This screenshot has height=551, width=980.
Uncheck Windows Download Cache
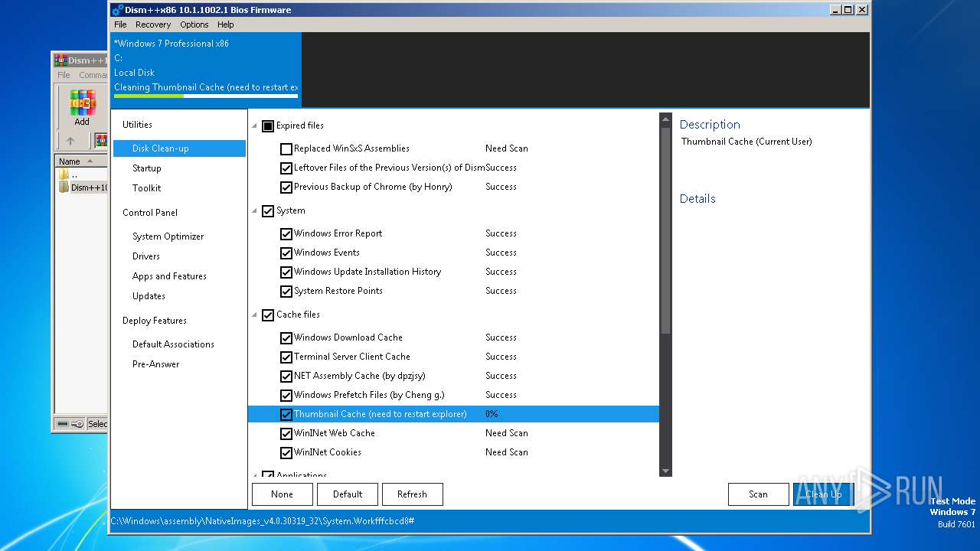(286, 338)
